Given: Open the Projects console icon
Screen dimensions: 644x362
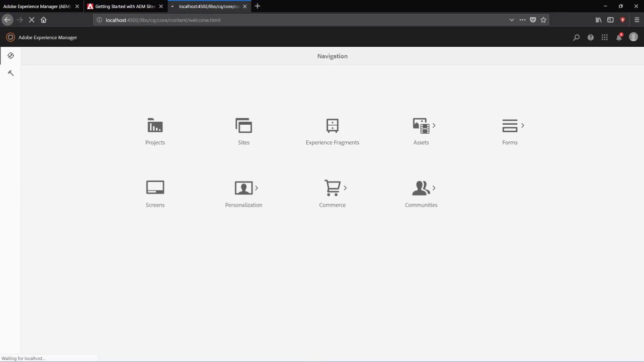Looking at the screenshot, I should (155, 125).
